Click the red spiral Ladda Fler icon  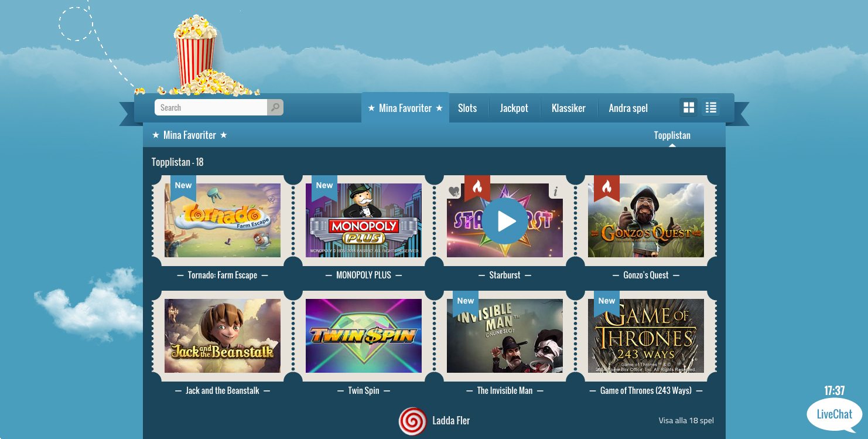pos(412,421)
